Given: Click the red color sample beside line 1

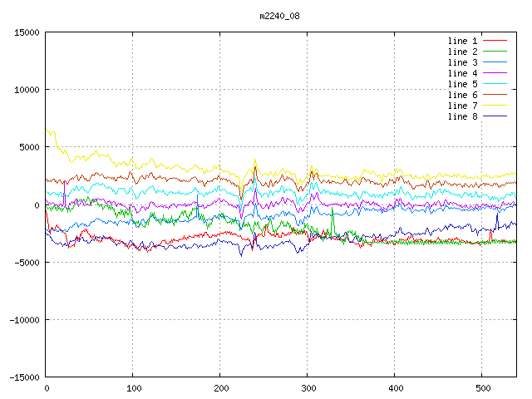Looking at the screenshot, I should point(495,41).
